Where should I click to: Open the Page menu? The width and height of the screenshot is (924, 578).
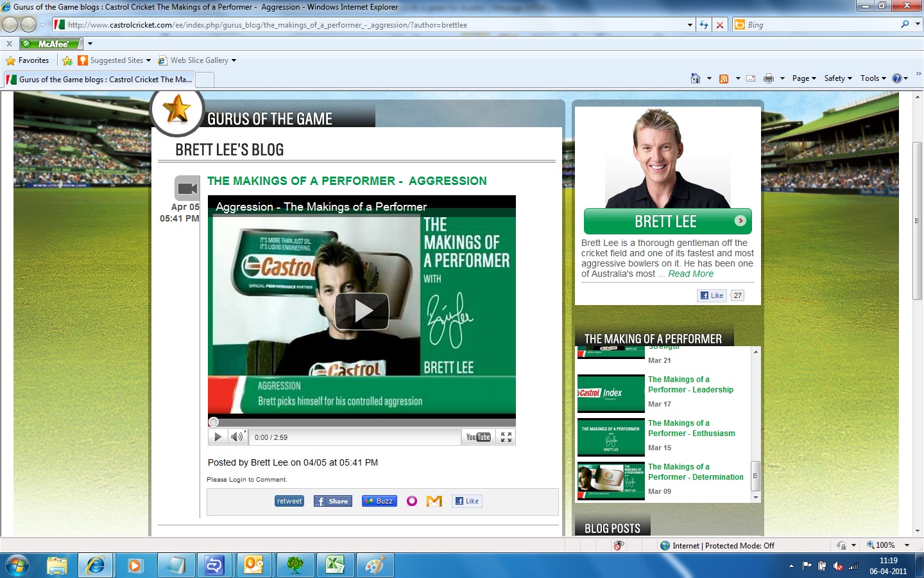coord(804,78)
